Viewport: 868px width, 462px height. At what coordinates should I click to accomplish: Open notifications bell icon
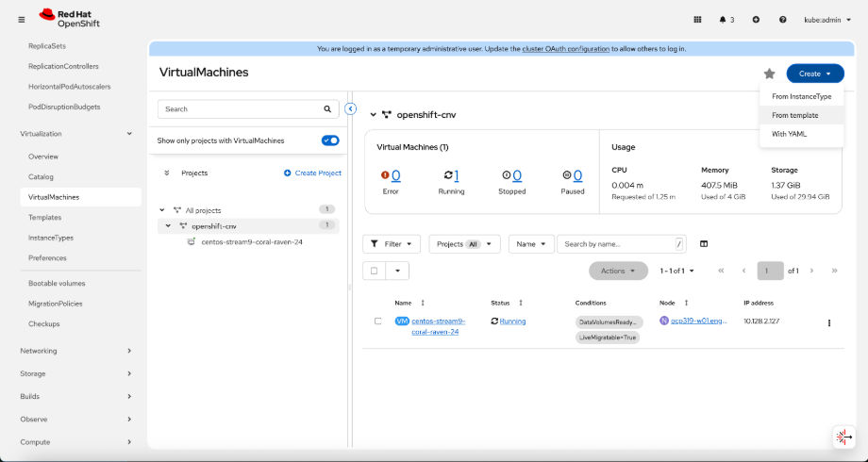[x=723, y=20]
